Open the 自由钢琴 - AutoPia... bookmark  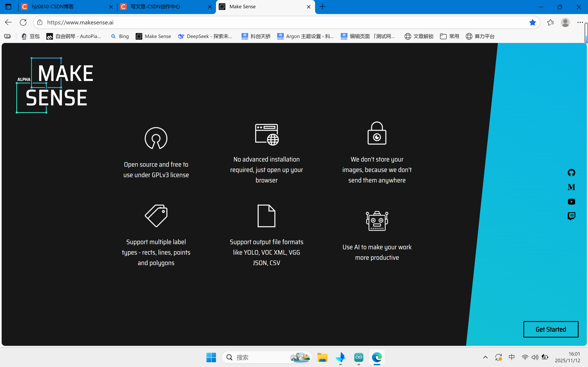[x=74, y=36]
